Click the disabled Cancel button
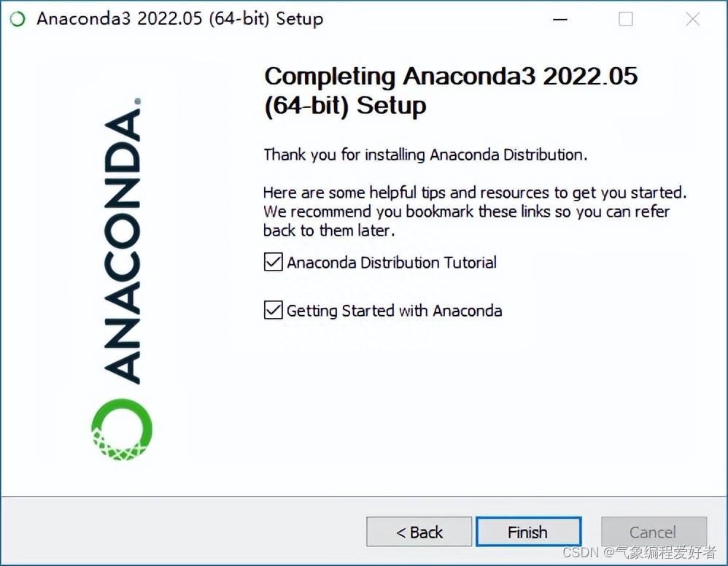The image size is (728, 566). coord(654,532)
